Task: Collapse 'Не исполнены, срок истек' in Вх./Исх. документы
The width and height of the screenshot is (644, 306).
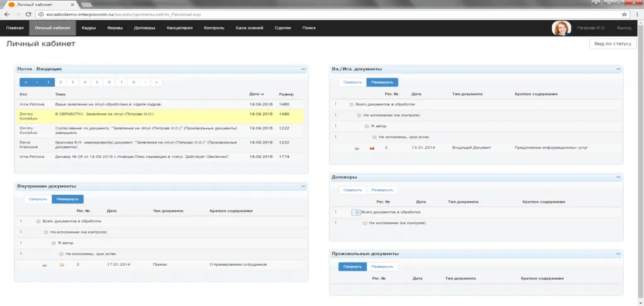Action: click(374, 136)
